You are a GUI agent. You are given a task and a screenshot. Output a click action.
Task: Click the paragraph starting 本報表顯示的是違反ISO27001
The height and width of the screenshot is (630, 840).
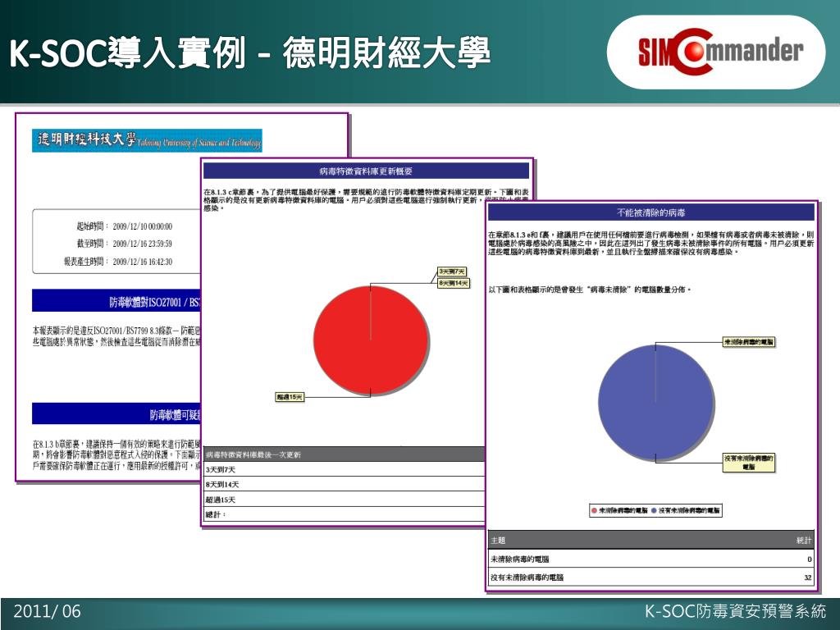pos(116,336)
